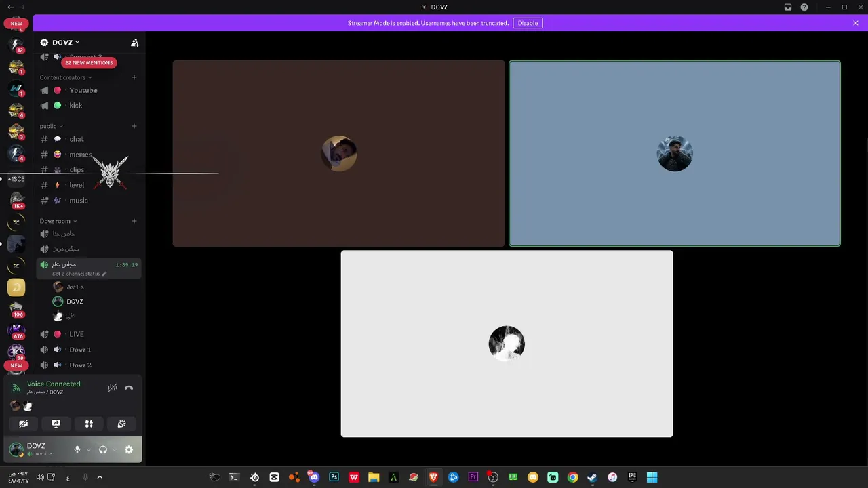868x488 pixels.
Task: Click the Voice Connected status text
Action: (54, 384)
